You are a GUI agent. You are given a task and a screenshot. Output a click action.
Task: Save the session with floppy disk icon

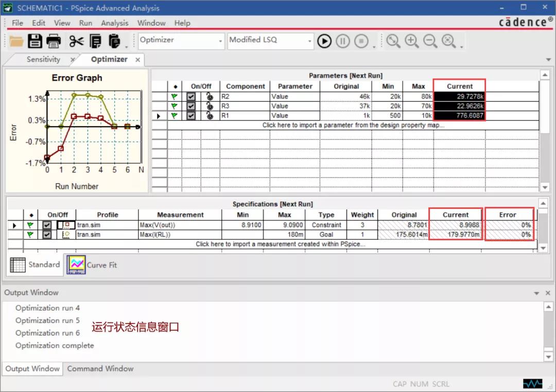coord(35,41)
